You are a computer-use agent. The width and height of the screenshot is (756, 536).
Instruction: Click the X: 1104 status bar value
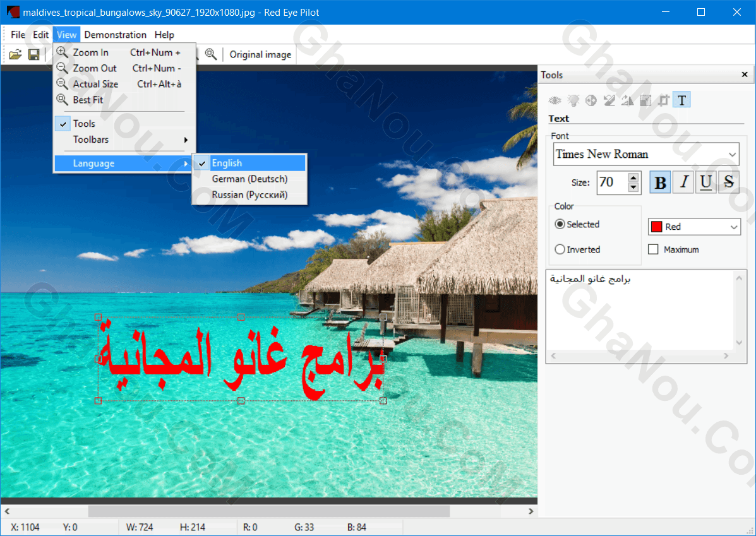point(25,527)
